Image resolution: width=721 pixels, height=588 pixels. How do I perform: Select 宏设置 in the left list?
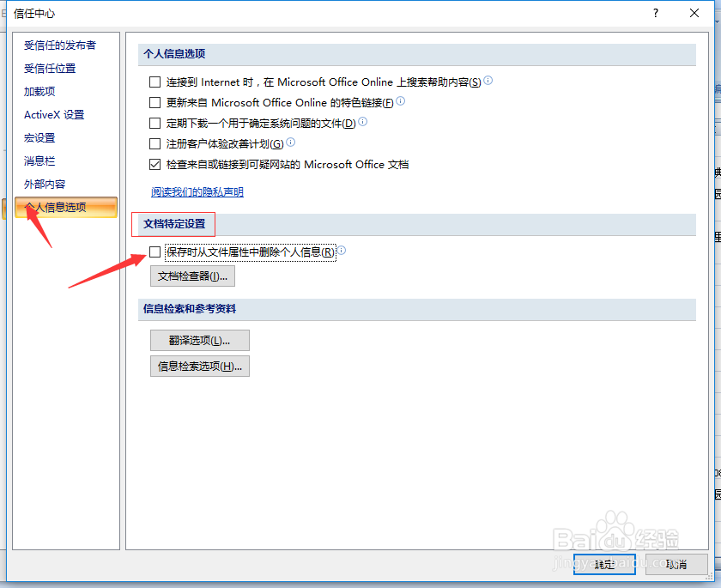point(39,137)
